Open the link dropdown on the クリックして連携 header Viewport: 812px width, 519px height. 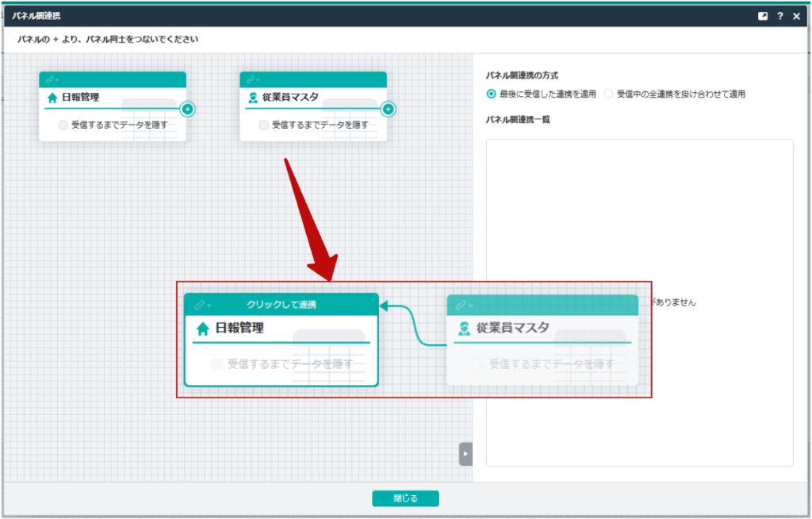[203, 305]
